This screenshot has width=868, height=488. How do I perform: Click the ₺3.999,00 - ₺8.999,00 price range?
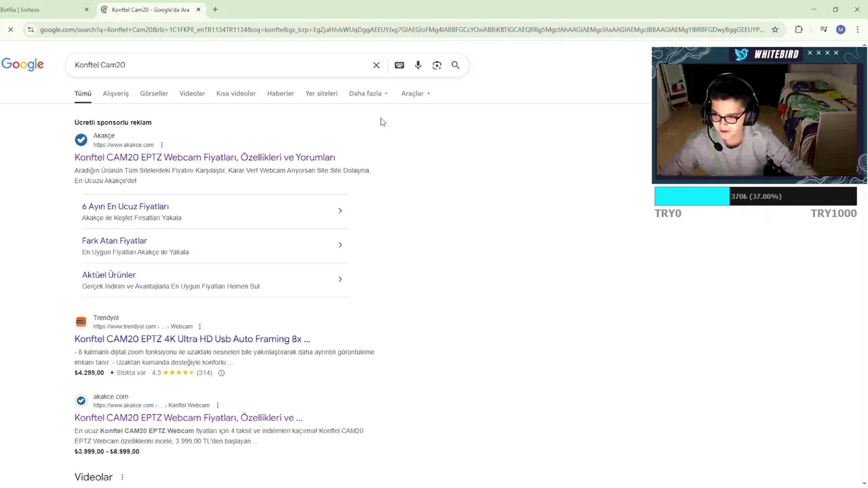tap(107, 451)
